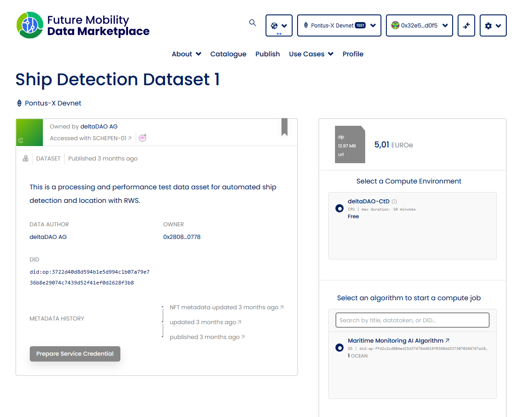Image resolution: width=532 pixels, height=417 pixels.
Task: Select the deltaDAO-CtD compute environment
Action: [339, 208]
